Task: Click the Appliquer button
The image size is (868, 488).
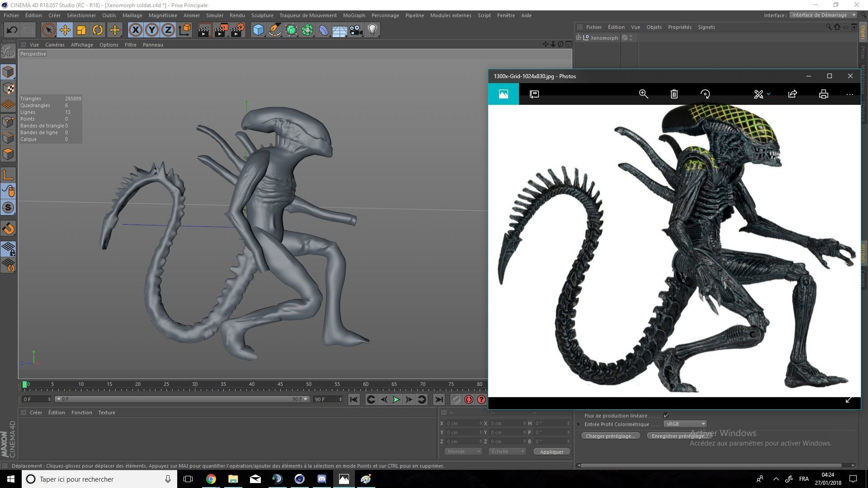Action: point(552,452)
